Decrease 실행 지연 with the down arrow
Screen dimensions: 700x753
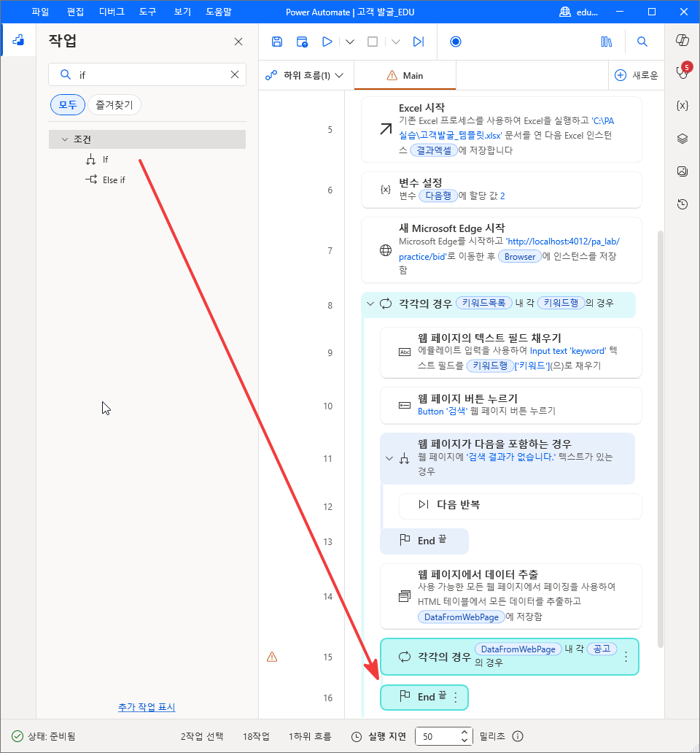click(464, 740)
